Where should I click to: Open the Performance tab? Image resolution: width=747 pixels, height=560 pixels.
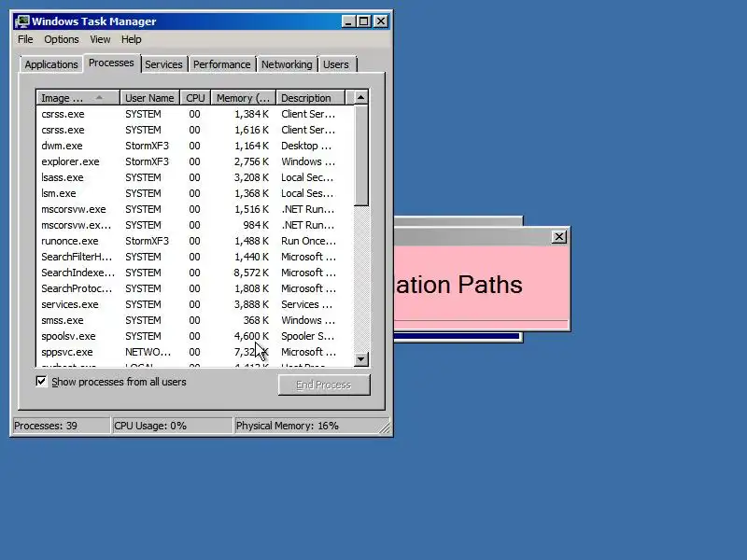click(221, 64)
